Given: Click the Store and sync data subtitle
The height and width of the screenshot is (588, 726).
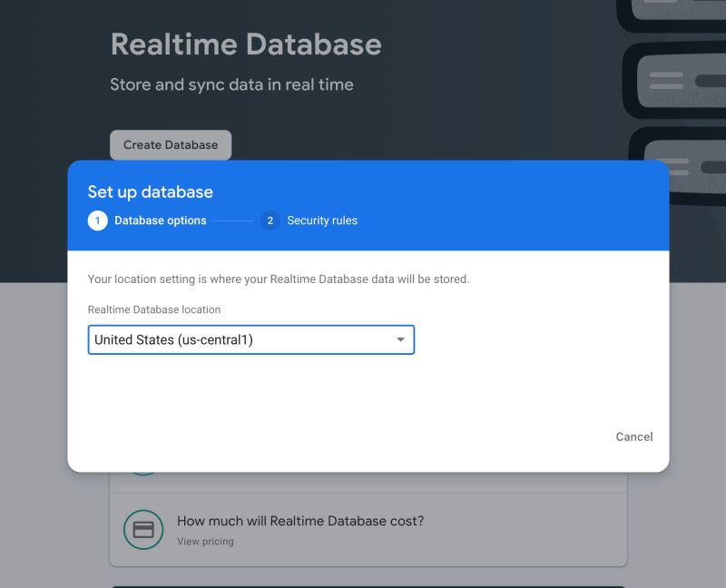Looking at the screenshot, I should coord(231,84).
